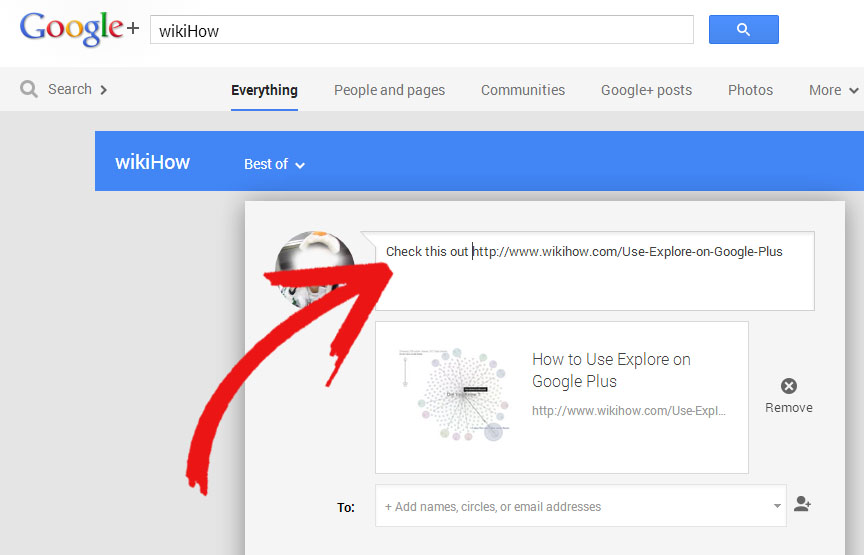Image resolution: width=864 pixels, height=555 pixels.
Task: Click the blue magnifier search button
Action: coord(743,30)
